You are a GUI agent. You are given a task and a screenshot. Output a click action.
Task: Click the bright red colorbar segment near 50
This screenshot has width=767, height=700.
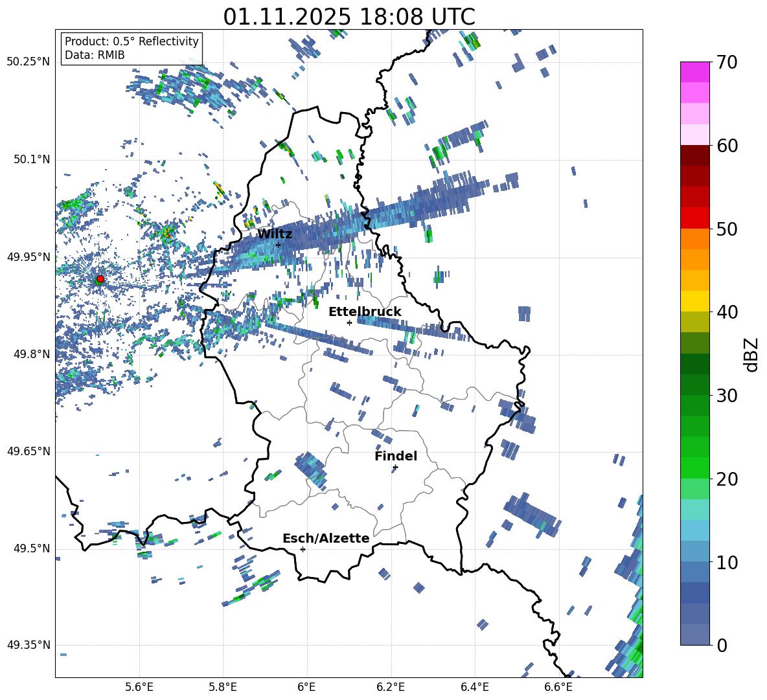click(694, 218)
